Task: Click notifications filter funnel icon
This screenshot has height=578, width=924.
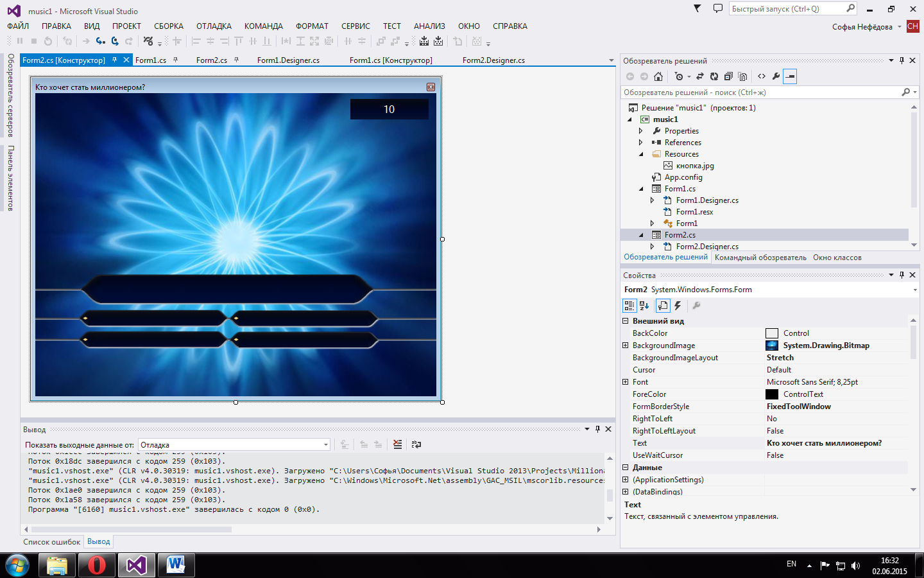Action: 697,8
